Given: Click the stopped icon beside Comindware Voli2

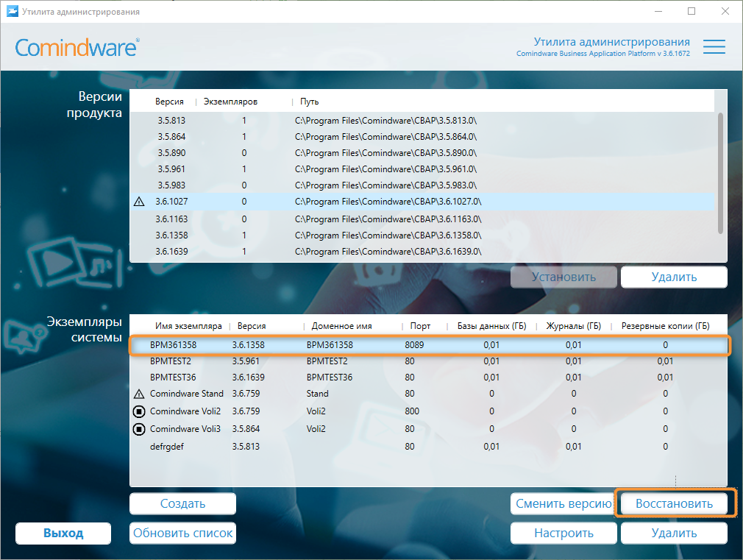Looking at the screenshot, I should [139, 411].
